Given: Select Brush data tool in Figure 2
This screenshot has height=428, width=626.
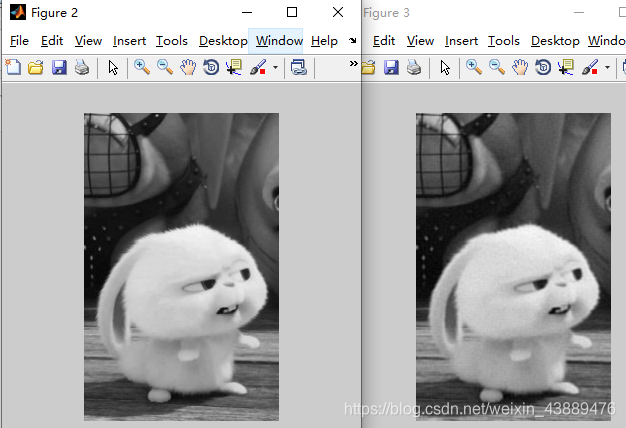Looking at the screenshot, I should pyautogui.click(x=258, y=67).
